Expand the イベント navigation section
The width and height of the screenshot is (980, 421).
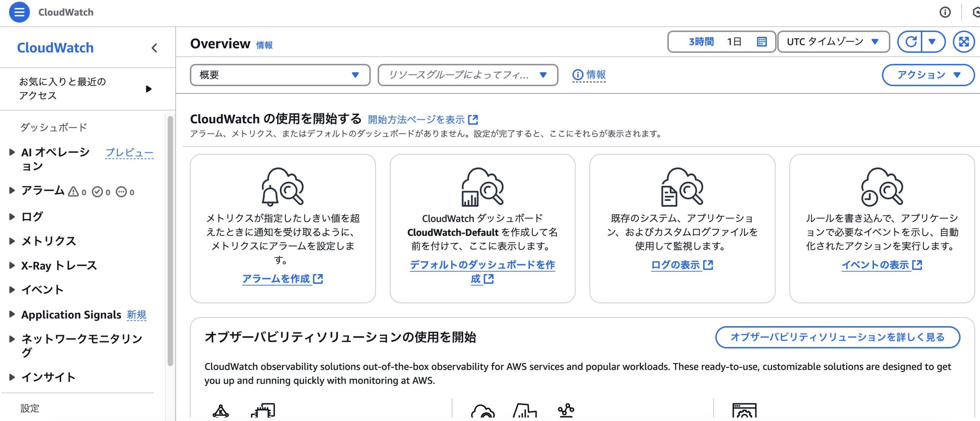coord(12,289)
